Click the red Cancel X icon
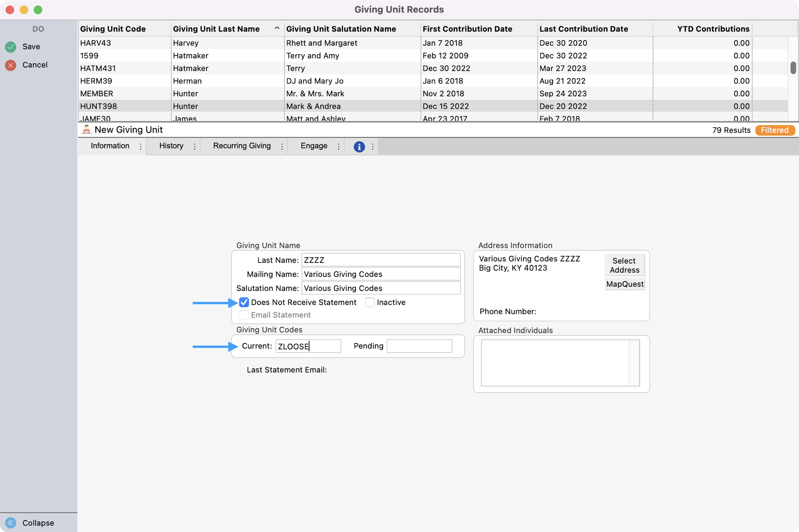Viewport: 799px width, 532px height. [x=11, y=65]
